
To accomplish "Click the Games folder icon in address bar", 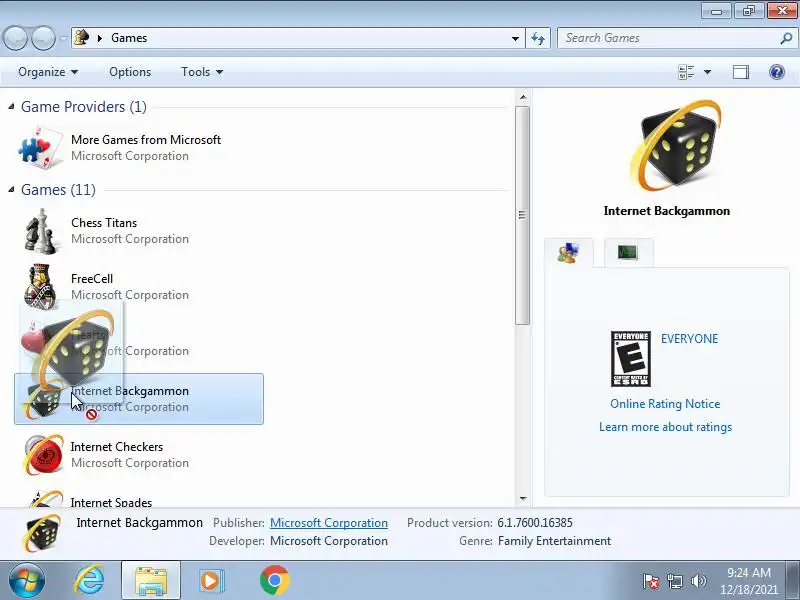I will click(x=82, y=37).
